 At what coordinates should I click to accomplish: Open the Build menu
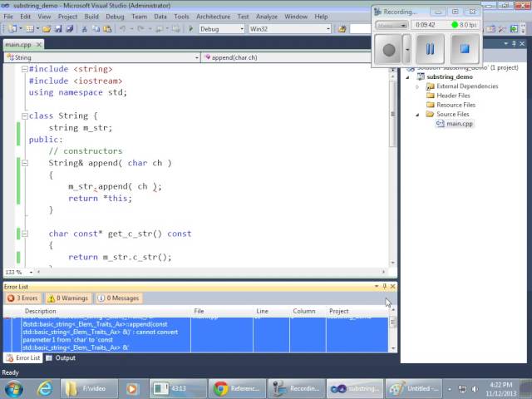[x=91, y=17]
